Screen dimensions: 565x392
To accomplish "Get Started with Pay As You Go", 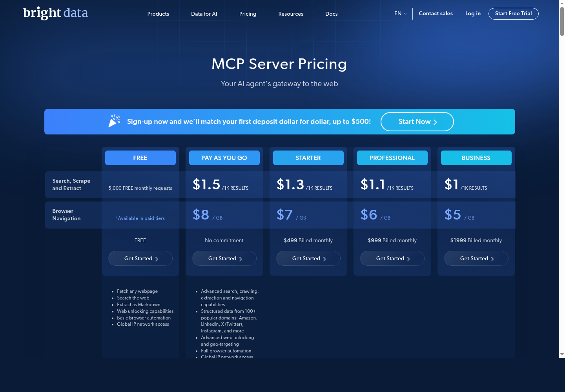I will click(224, 258).
